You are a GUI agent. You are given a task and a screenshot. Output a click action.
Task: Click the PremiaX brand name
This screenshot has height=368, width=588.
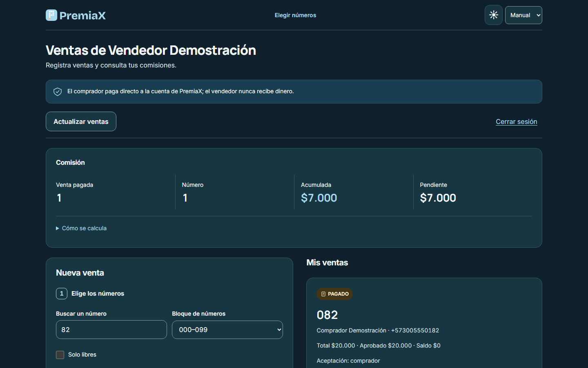[x=82, y=16]
